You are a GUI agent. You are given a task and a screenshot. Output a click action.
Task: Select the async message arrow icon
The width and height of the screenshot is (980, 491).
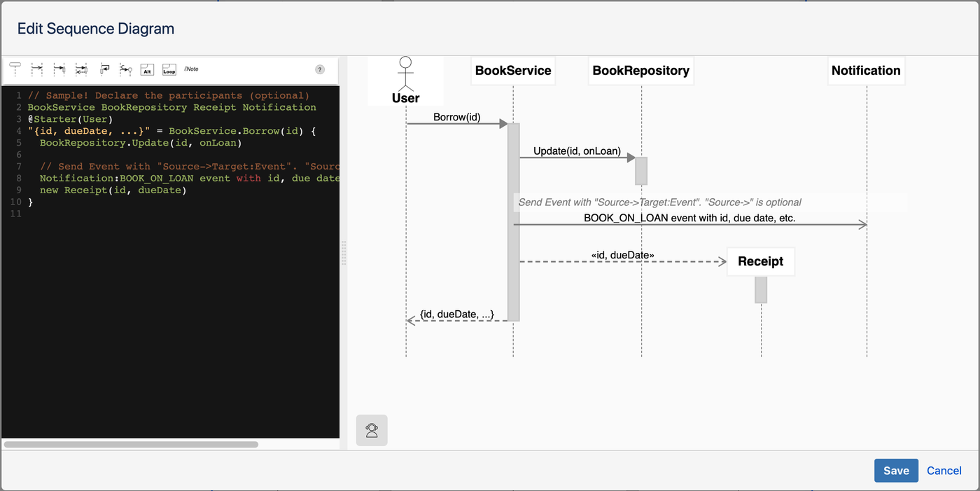click(37, 69)
